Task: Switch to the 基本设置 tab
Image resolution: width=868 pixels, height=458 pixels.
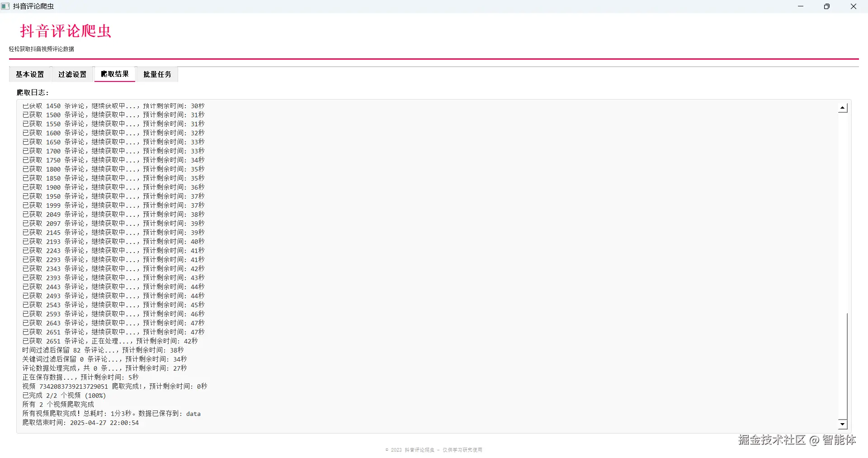Action: (x=30, y=75)
